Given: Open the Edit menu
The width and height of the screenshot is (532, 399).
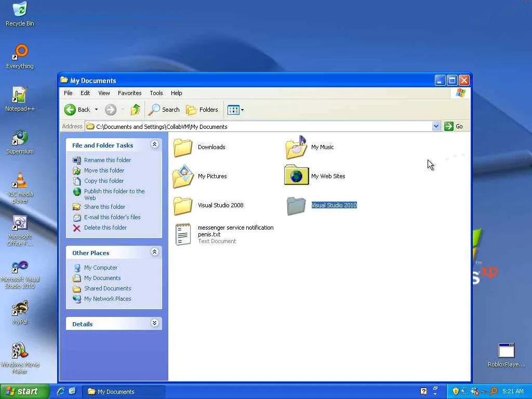Looking at the screenshot, I should (x=85, y=93).
